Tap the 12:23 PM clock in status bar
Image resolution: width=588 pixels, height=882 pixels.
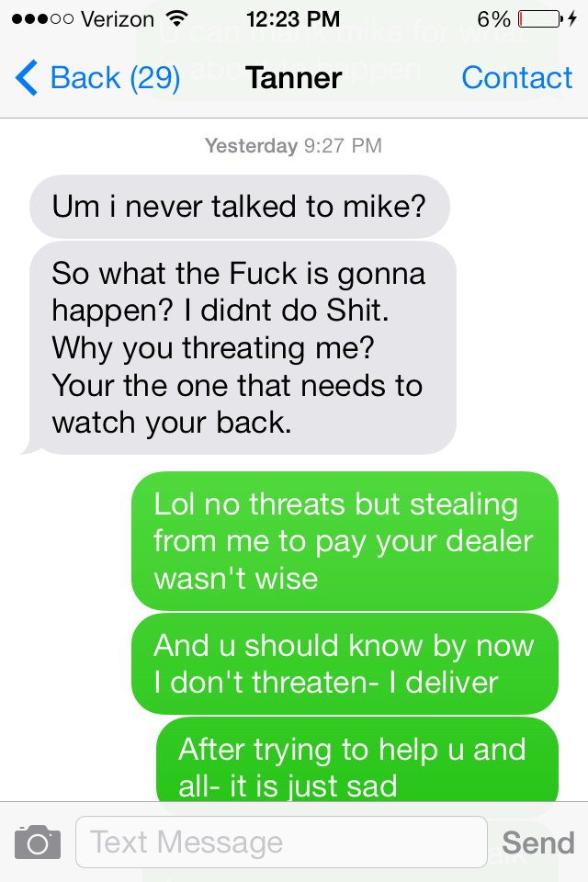293,19
